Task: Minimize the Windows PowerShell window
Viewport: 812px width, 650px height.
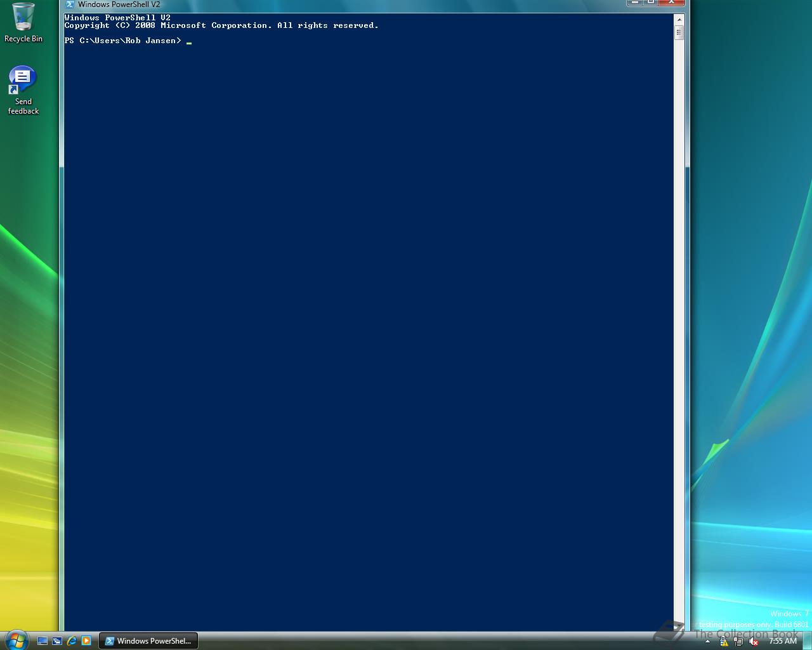Action: point(635,3)
